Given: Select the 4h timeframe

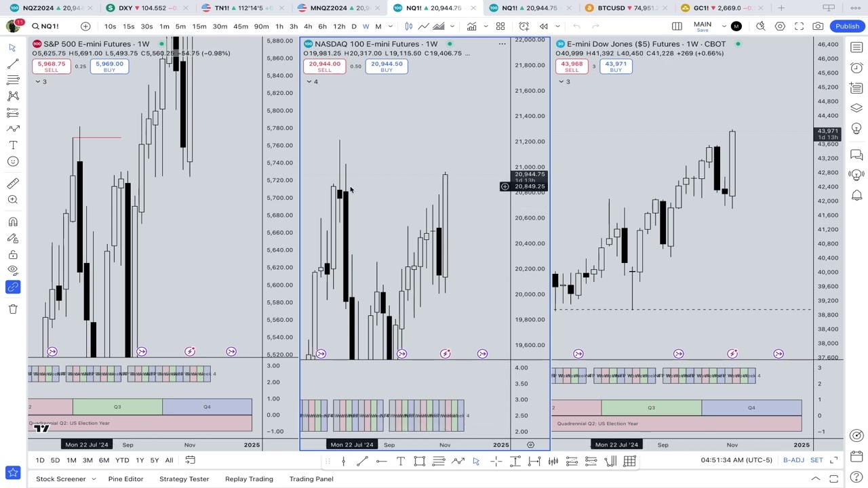Looking at the screenshot, I should (308, 26).
